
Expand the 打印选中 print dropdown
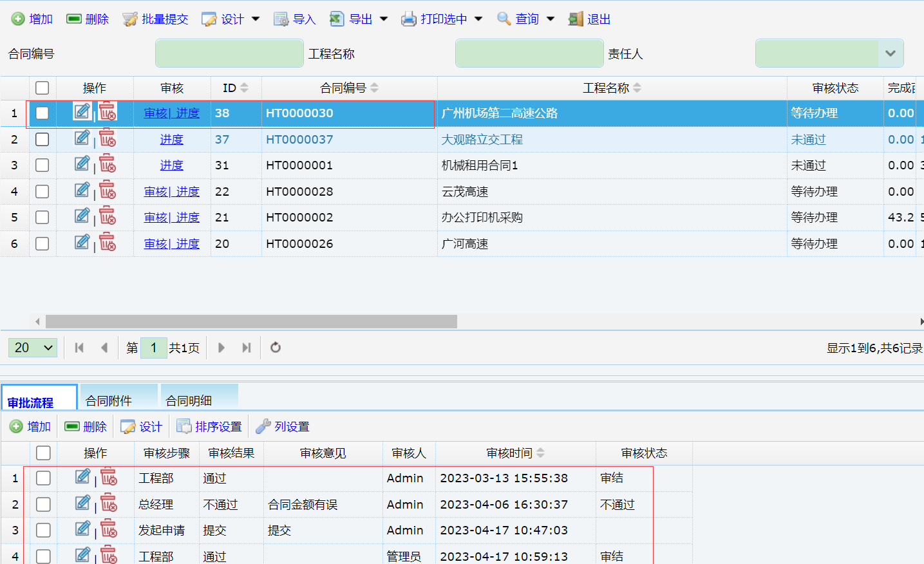tap(478, 19)
